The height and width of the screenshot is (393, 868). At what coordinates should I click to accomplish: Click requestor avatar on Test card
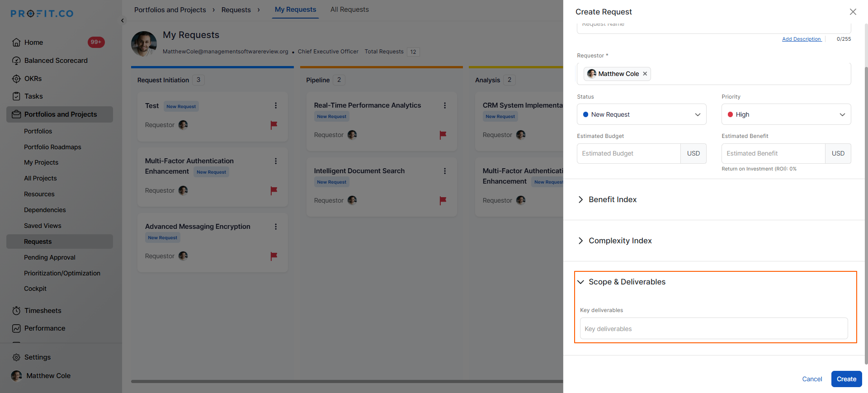click(183, 125)
